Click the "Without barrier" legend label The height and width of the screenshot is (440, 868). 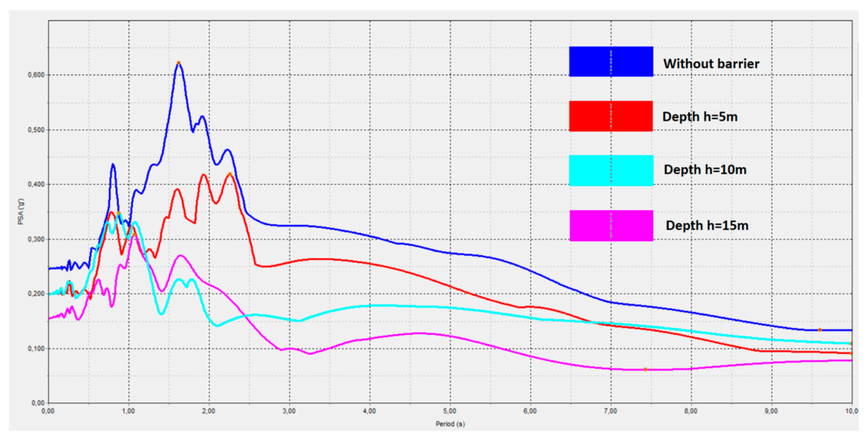pyautogui.click(x=711, y=64)
